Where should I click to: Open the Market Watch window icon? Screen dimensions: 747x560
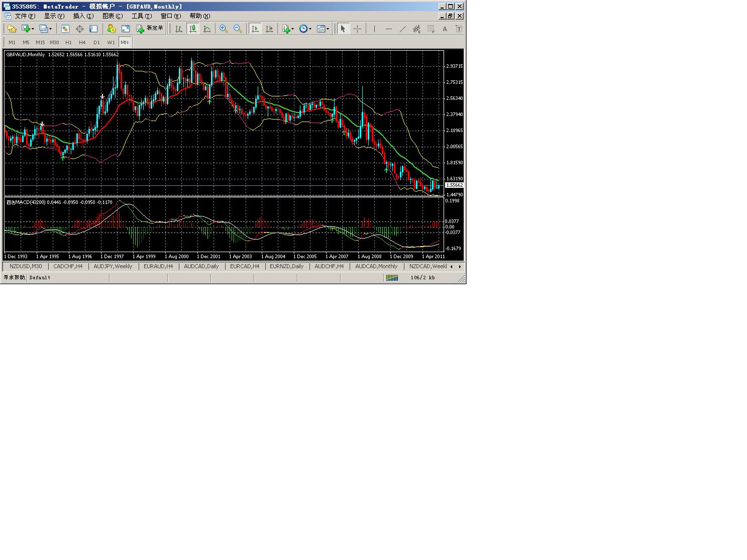[x=65, y=29]
